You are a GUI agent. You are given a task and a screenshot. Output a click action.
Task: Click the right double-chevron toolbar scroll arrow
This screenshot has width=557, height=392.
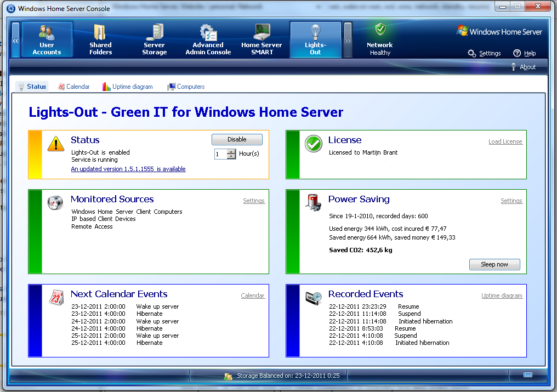coord(348,40)
